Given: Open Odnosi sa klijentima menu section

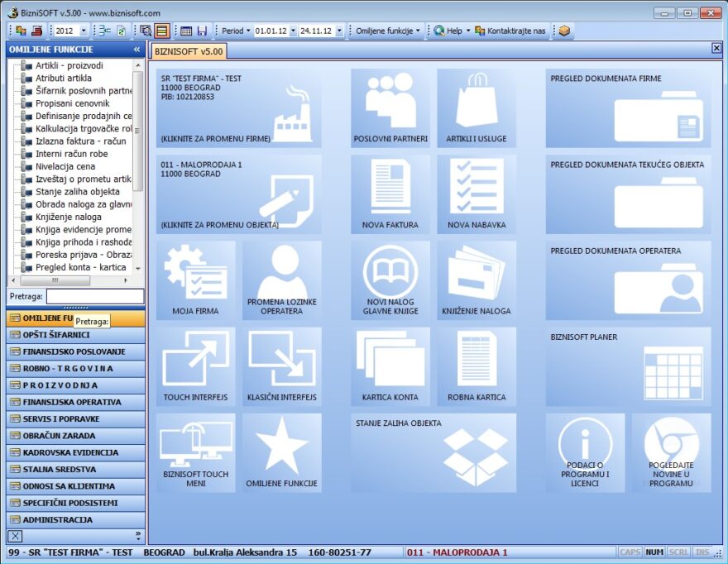Looking at the screenshot, I should pos(75,486).
